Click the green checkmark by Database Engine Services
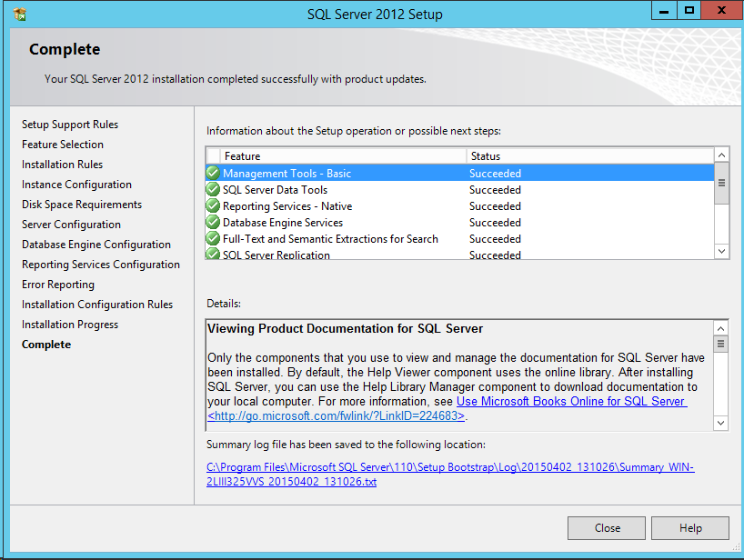Viewport: 744px width, 560px height. tap(213, 223)
